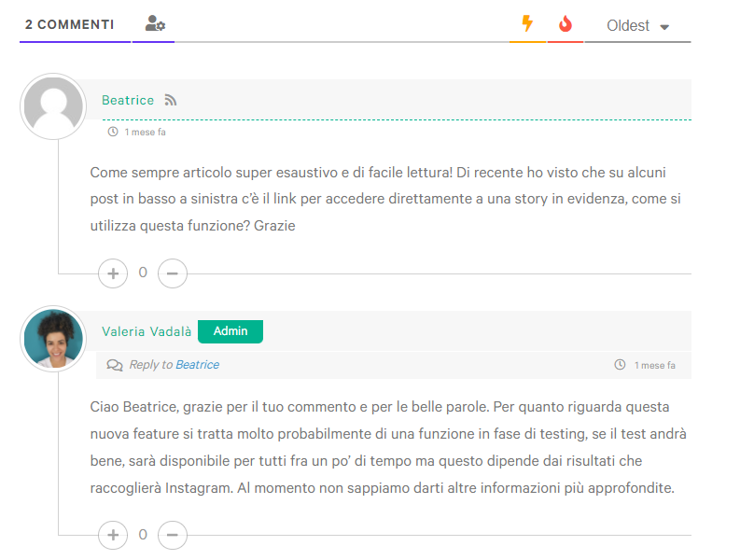Click the vote count zero under Beatrice's comment

pyautogui.click(x=142, y=273)
